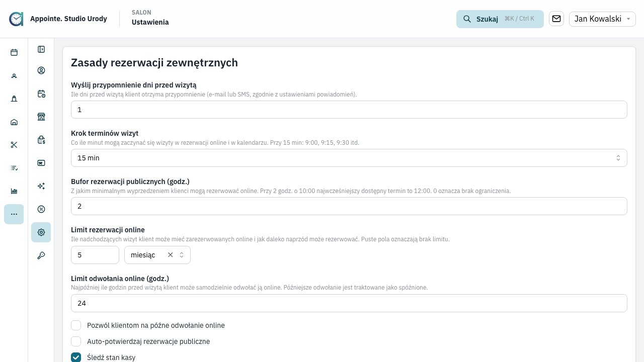Screen dimensions: 644x362
Task: Click the Szukaj search button
Action: coord(500,19)
